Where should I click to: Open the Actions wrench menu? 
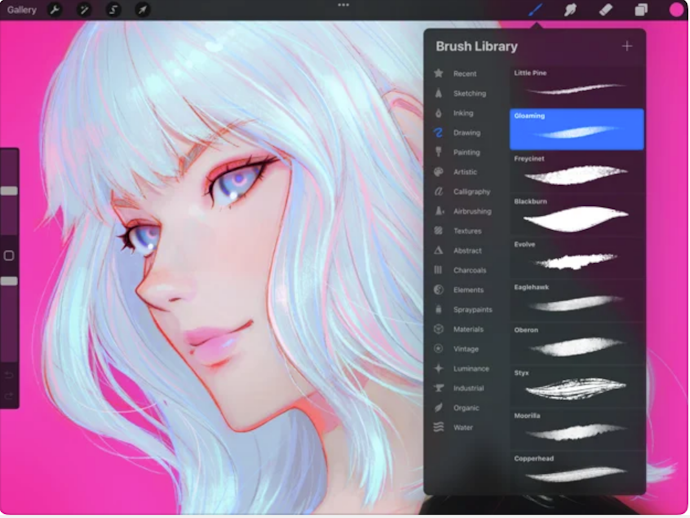(55, 10)
